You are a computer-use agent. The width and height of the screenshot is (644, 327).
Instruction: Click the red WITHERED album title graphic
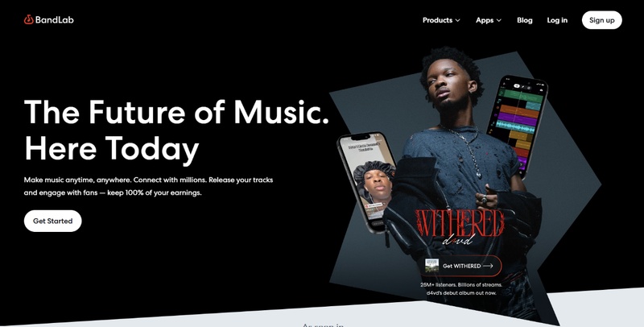point(459,222)
